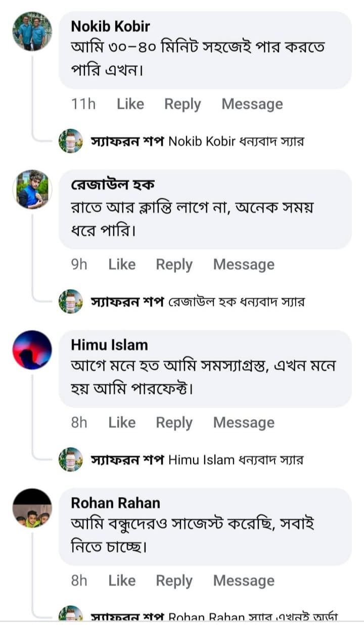Tap স্যাফরন শপ avatar under রেজাউল's comment
The width and height of the screenshot is (364, 625).
click(71, 301)
